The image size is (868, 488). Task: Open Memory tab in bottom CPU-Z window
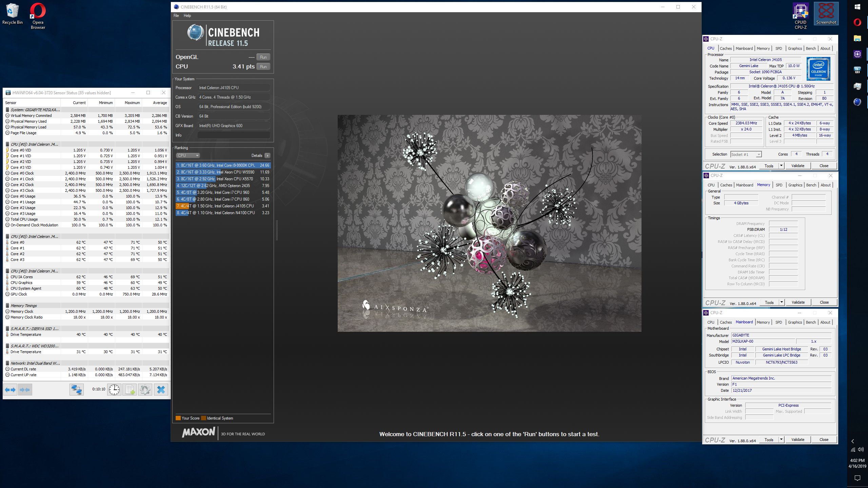[763, 322]
